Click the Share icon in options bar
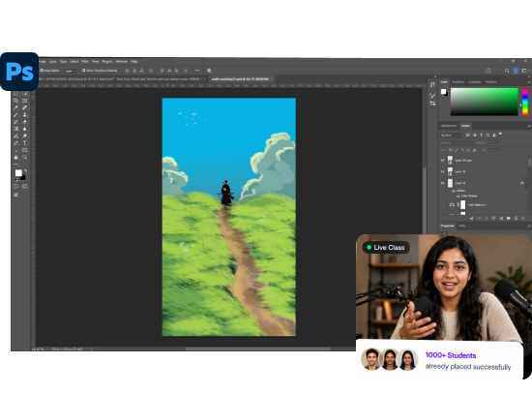532x394 pixels. (x=488, y=71)
